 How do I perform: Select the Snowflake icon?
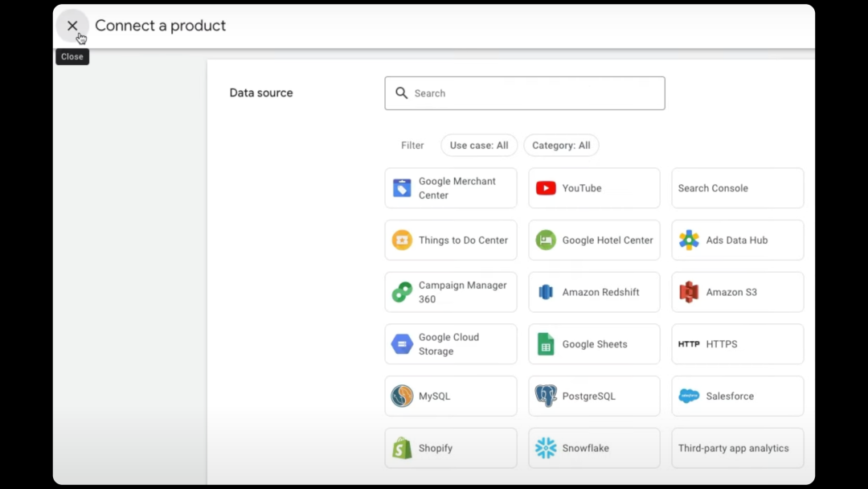[546, 448]
